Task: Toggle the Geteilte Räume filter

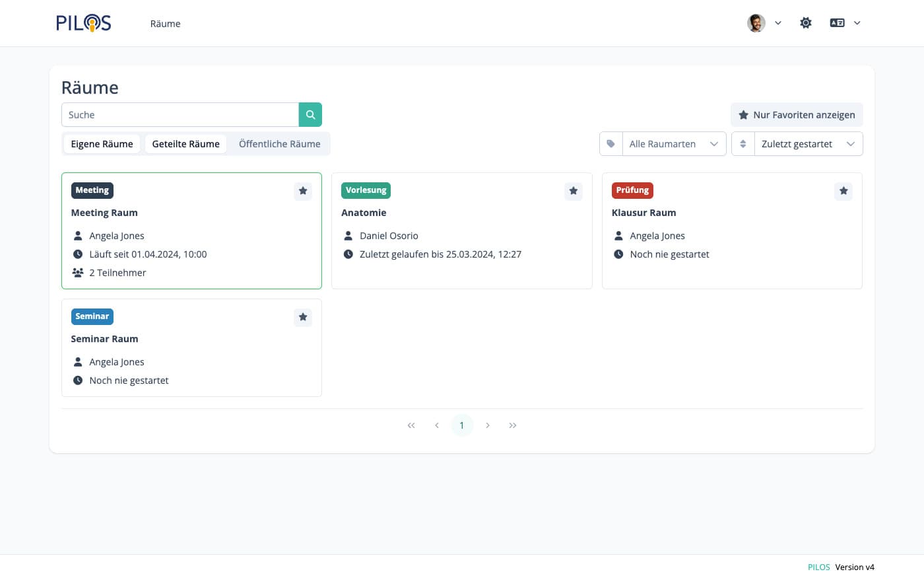Action: 185,144
